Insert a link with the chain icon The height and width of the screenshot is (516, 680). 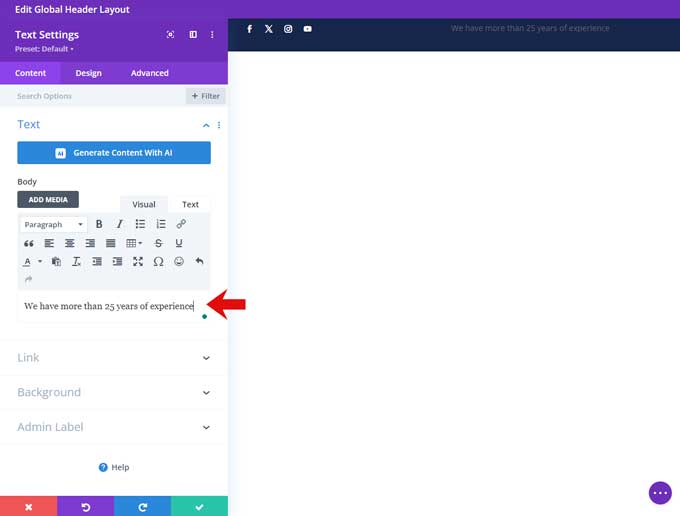point(181,224)
